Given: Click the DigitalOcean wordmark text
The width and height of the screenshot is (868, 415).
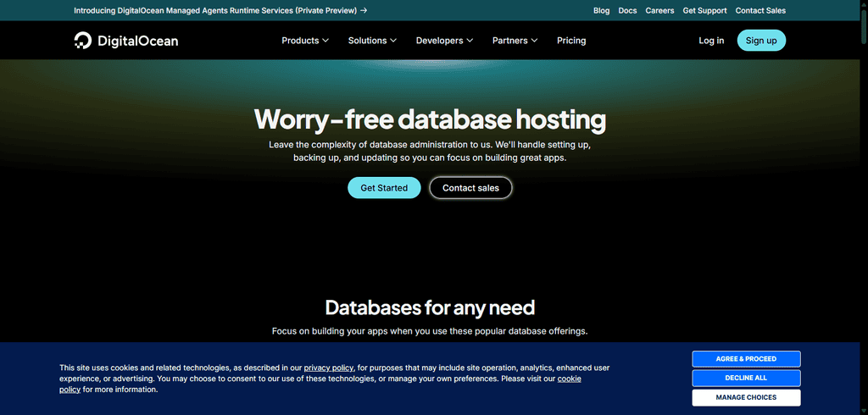Looking at the screenshot, I should tap(138, 41).
